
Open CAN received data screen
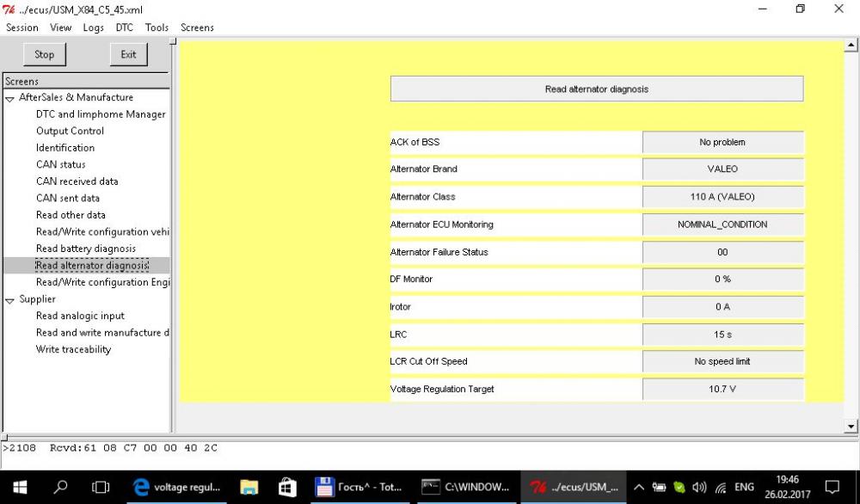(77, 181)
